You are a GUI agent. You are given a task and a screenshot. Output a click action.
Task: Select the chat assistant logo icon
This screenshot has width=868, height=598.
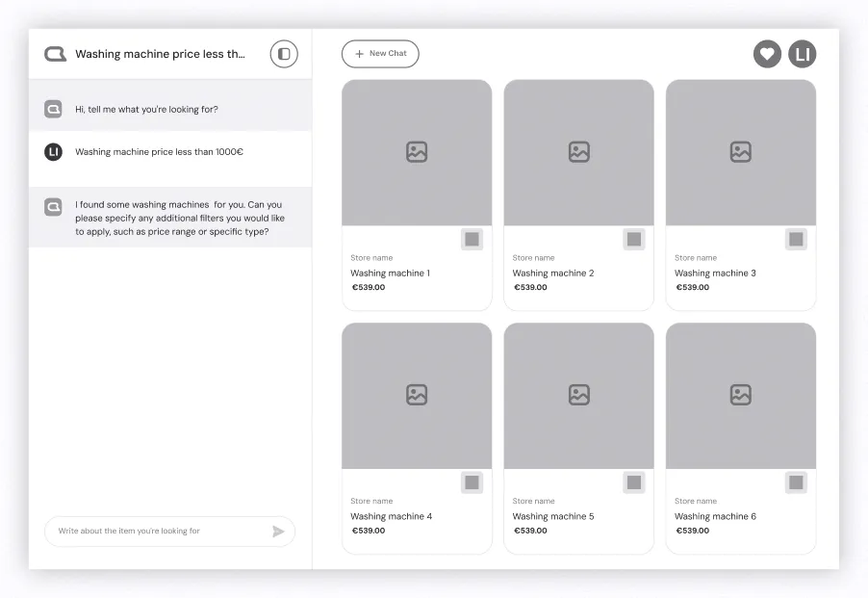[55, 54]
